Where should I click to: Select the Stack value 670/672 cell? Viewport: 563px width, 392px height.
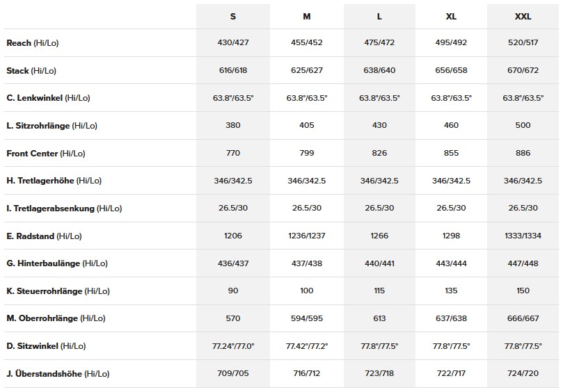point(523,71)
